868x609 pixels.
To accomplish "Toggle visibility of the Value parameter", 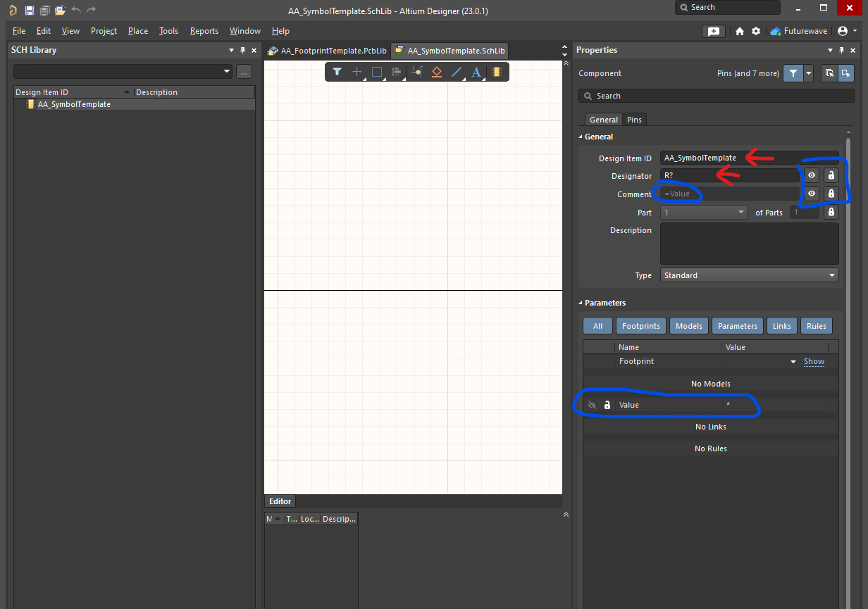I will (x=592, y=405).
